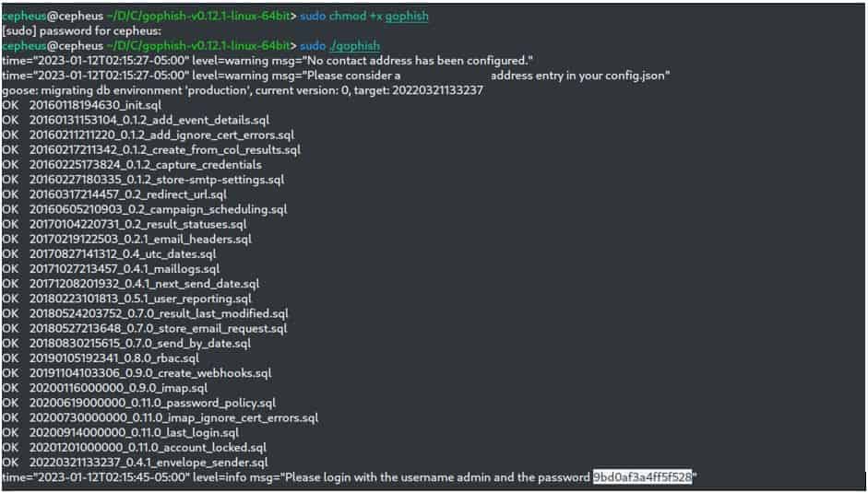Click the 20171027213457_0.4.1_maillogs.sql entry
Viewport: 868px width, 493px height.
pos(112,269)
